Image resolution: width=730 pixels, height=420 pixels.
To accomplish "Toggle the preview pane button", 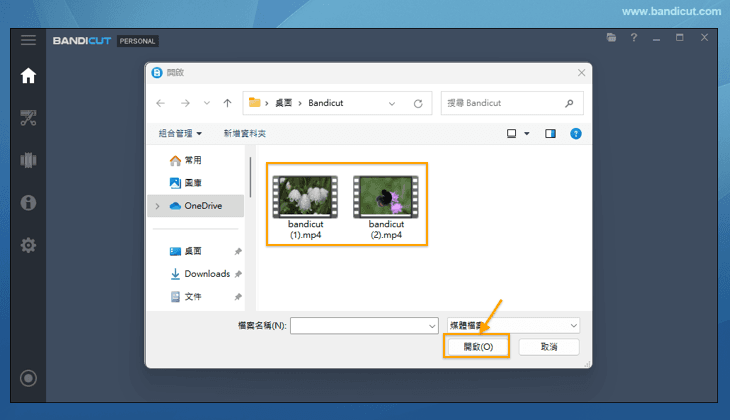I will coord(550,133).
